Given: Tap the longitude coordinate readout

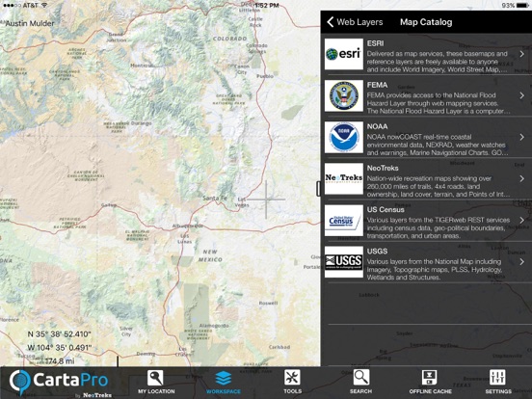Looking at the screenshot, I should 60,348.
